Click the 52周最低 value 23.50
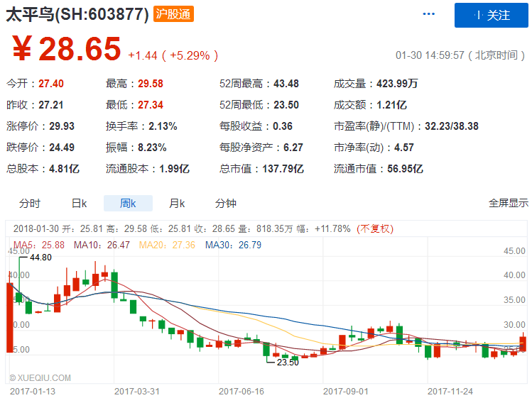The width and height of the screenshot is (532, 398). click(286, 105)
